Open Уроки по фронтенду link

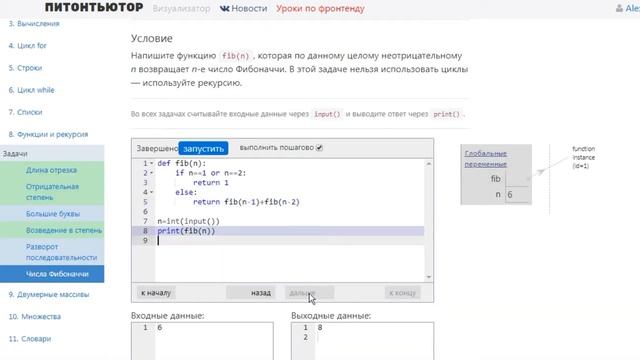pyautogui.click(x=320, y=8)
